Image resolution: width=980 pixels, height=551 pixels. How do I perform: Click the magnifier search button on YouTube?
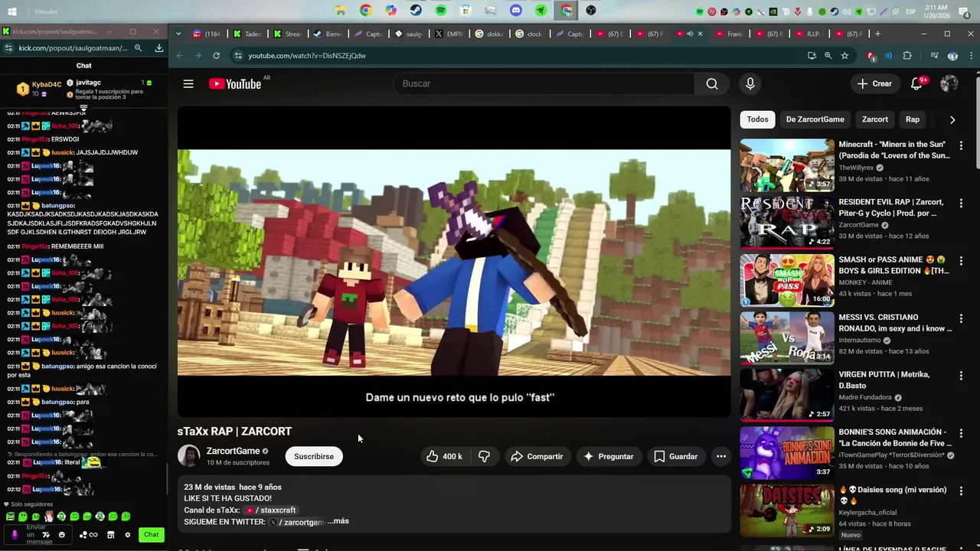click(712, 83)
